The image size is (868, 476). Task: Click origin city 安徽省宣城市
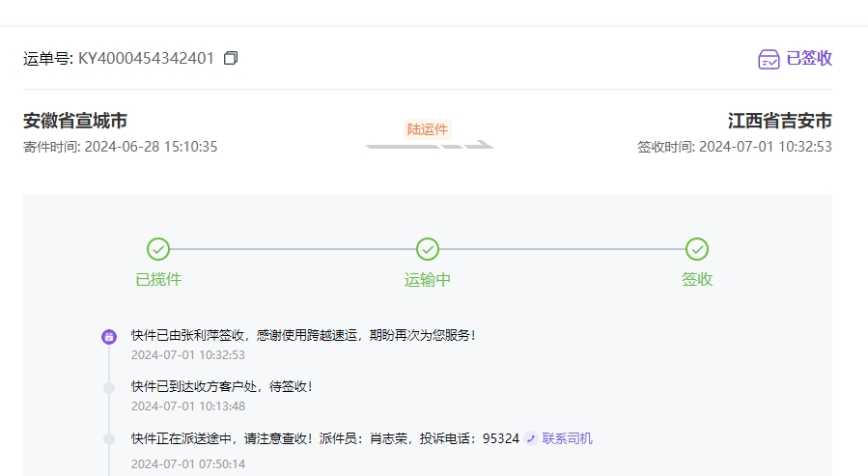pos(75,121)
